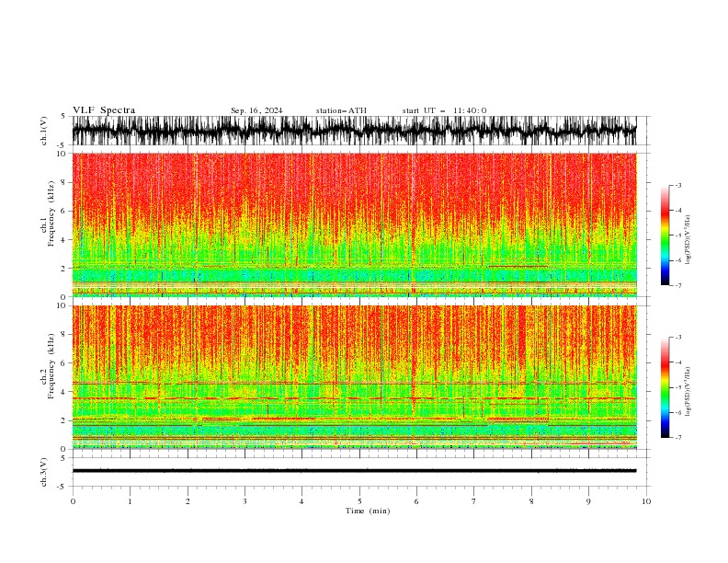Click the "VLF Spectra" plot title

pos(104,110)
